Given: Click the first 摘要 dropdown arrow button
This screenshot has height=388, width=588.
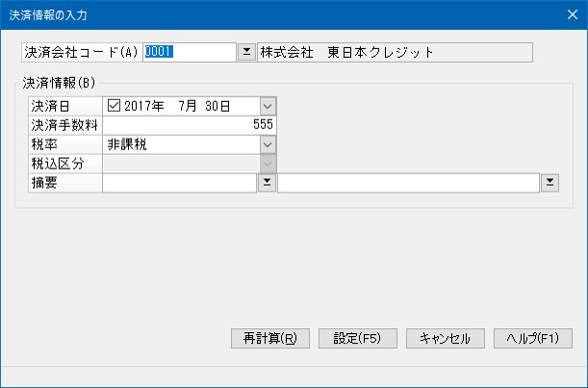Looking at the screenshot, I should (266, 182).
